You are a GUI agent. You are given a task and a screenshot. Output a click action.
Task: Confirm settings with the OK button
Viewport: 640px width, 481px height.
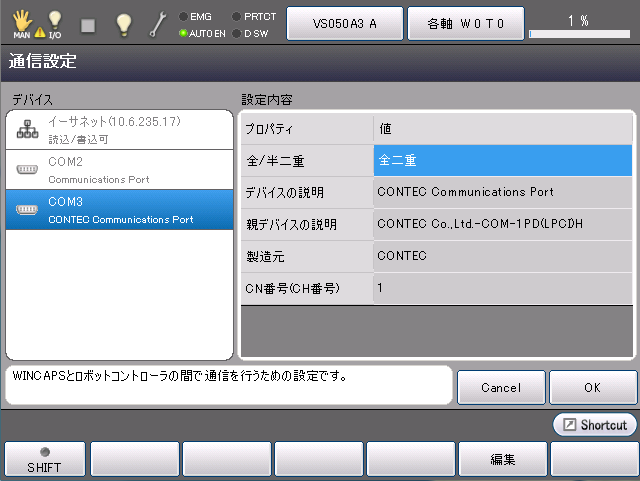592,387
